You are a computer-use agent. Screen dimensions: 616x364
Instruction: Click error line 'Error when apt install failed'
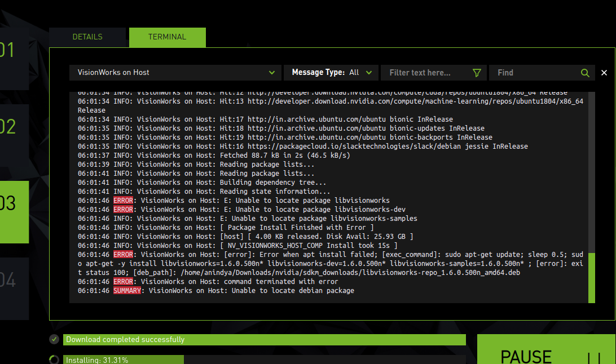coord(331,264)
